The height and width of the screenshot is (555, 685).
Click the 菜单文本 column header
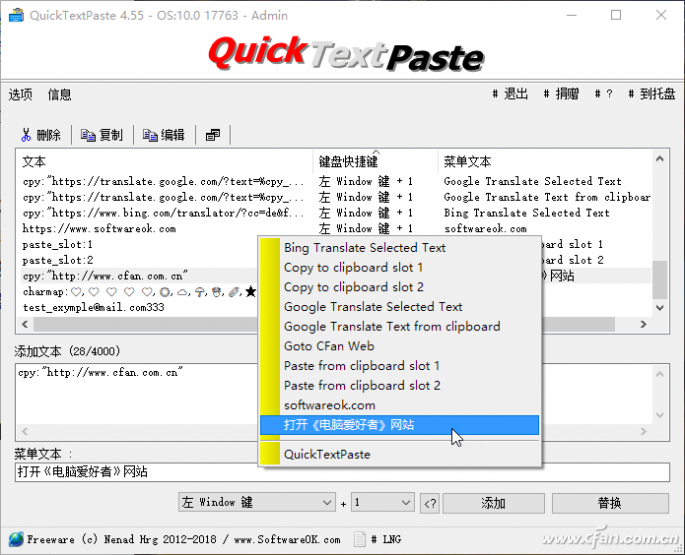(545, 162)
